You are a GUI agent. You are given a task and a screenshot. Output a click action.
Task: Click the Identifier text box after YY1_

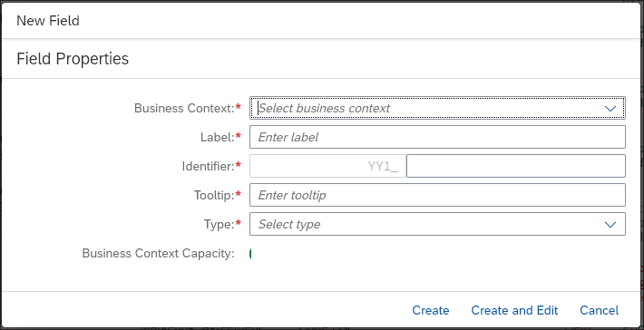click(516, 166)
